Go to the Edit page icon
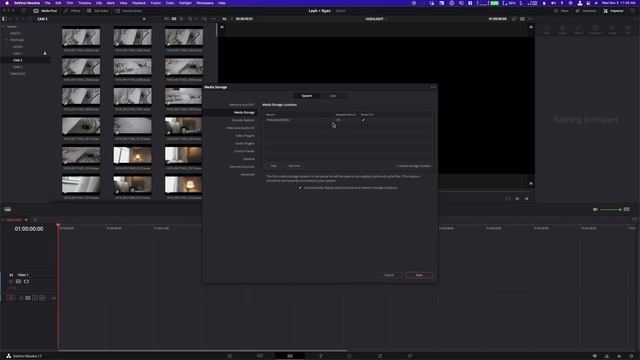Viewport: 640px width, 360px height. (x=290, y=356)
